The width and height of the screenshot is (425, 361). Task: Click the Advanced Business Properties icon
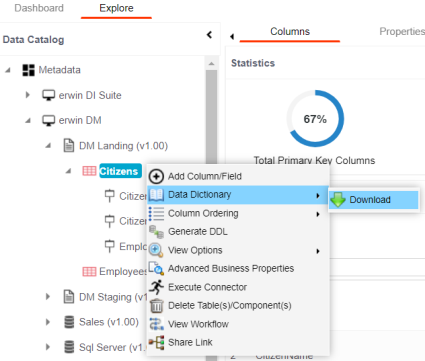click(156, 268)
